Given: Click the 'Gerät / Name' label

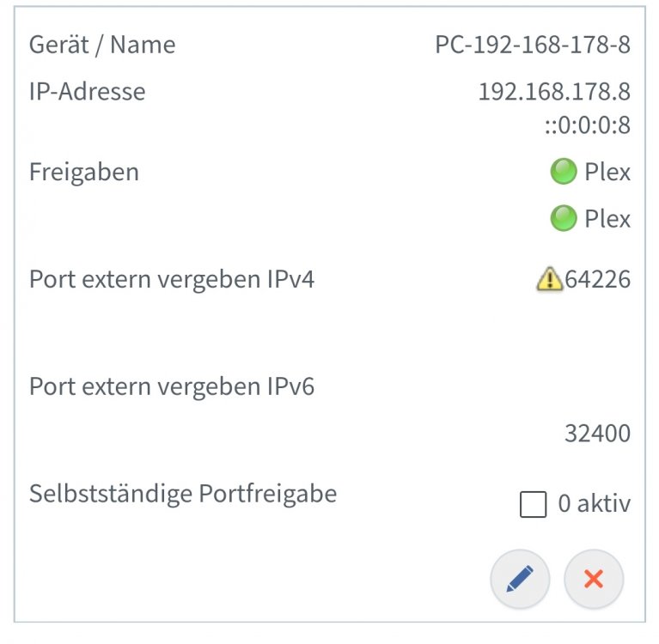Looking at the screenshot, I should pyautogui.click(x=102, y=45).
